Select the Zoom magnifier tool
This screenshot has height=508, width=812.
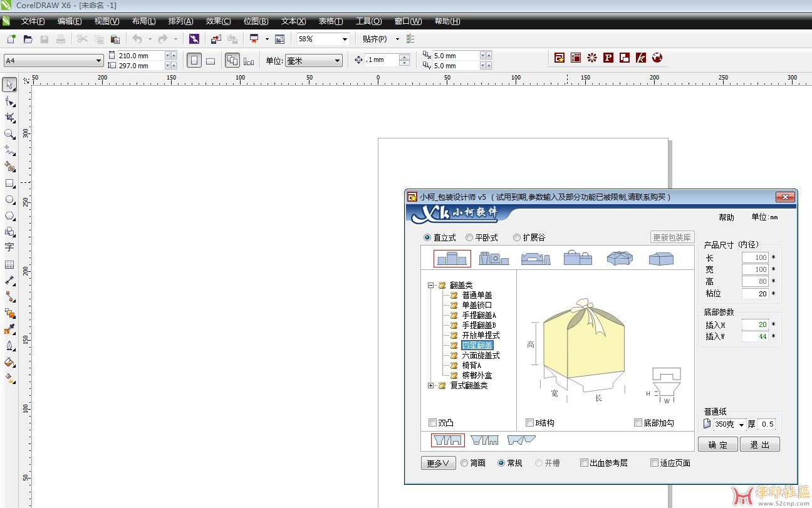coord(9,134)
